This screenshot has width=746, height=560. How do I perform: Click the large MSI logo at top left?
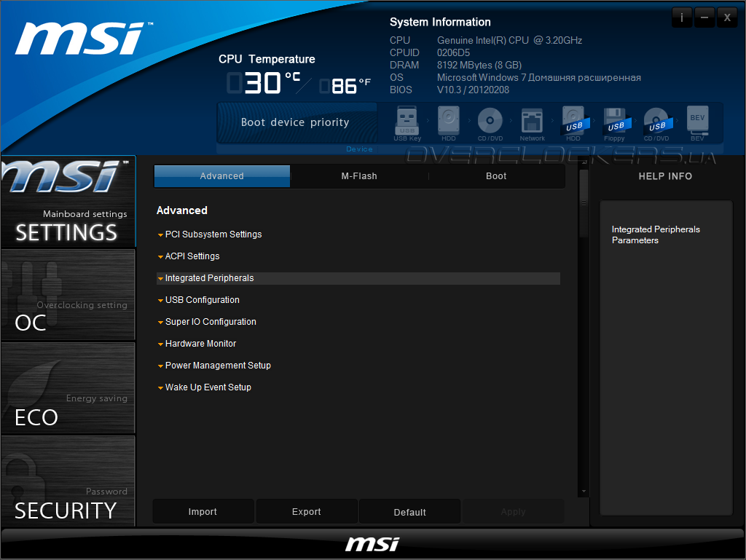[83, 38]
